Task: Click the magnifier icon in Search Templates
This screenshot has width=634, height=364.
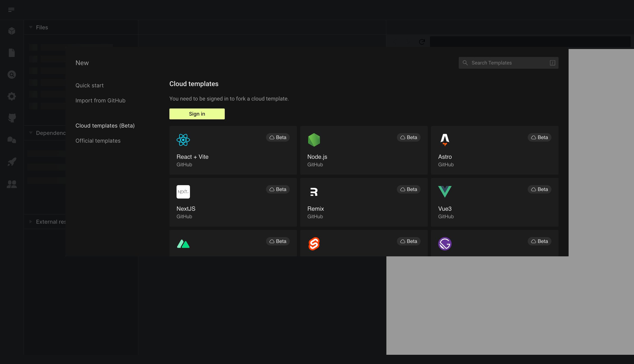Action: (x=465, y=63)
